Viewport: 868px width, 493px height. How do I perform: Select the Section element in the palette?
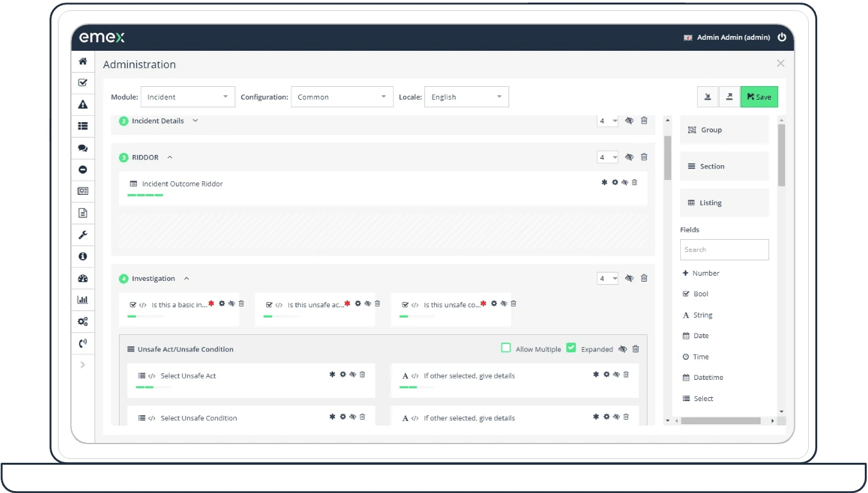725,166
